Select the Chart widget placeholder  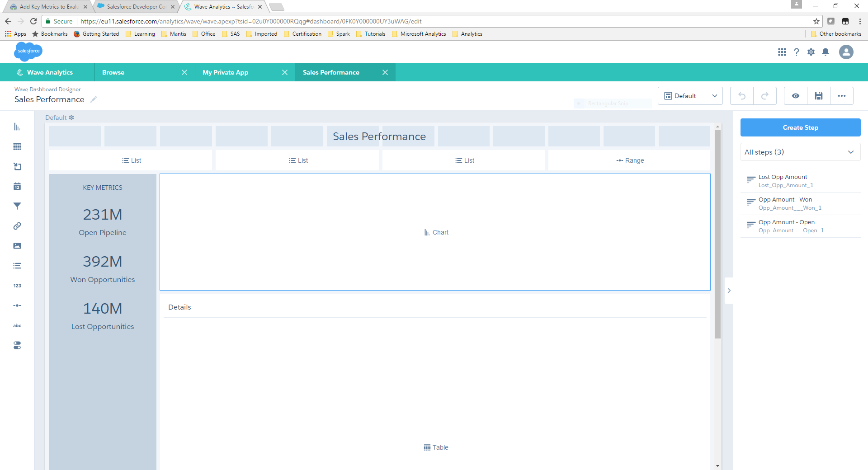[x=435, y=232]
